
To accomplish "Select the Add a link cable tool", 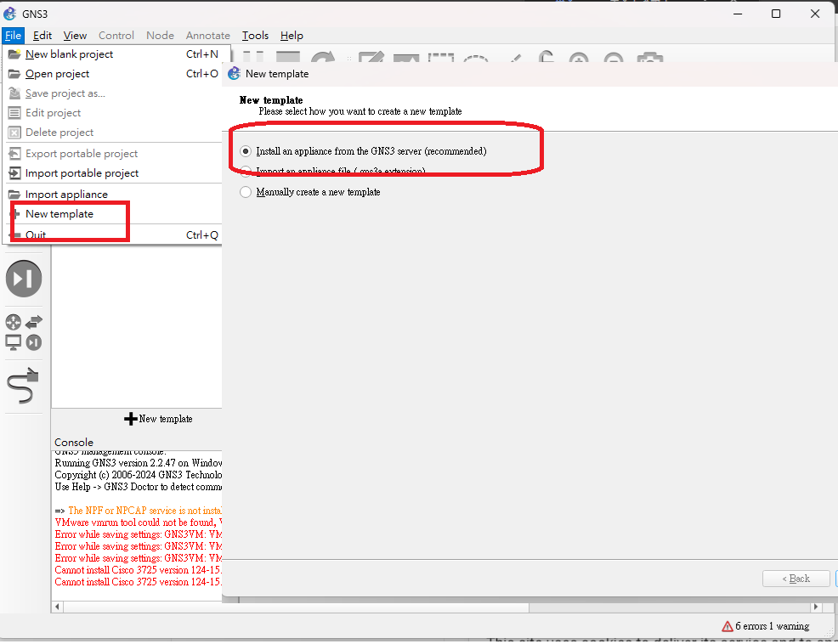I will click(23, 386).
